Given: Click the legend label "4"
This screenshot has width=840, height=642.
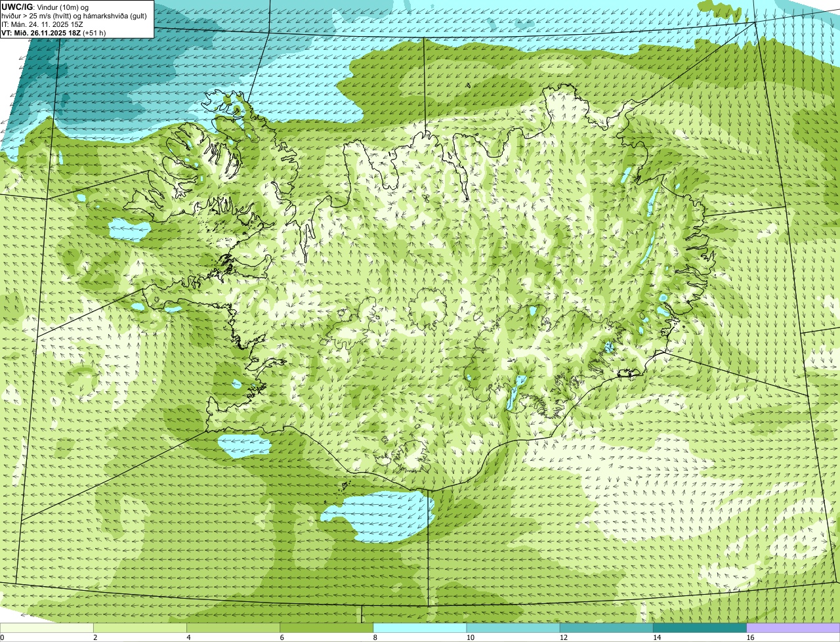Looking at the screenshot, I should click(x=188, y=637).
